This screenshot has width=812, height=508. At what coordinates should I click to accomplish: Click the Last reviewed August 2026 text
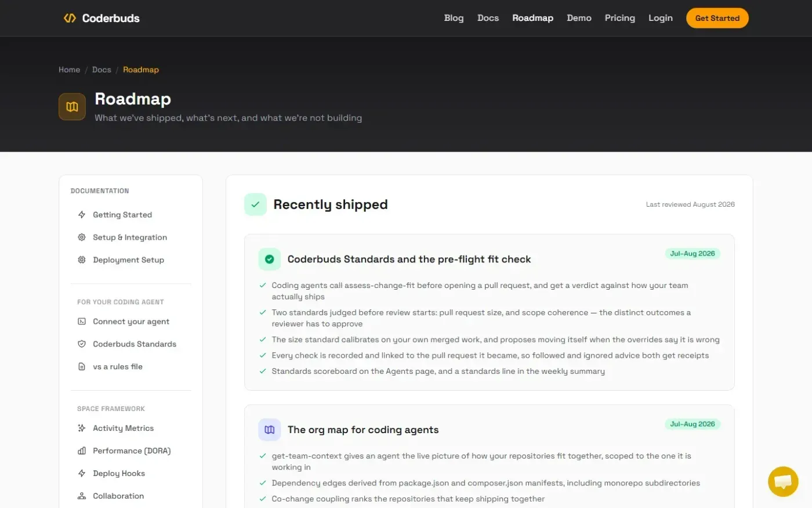pos(690,204)
